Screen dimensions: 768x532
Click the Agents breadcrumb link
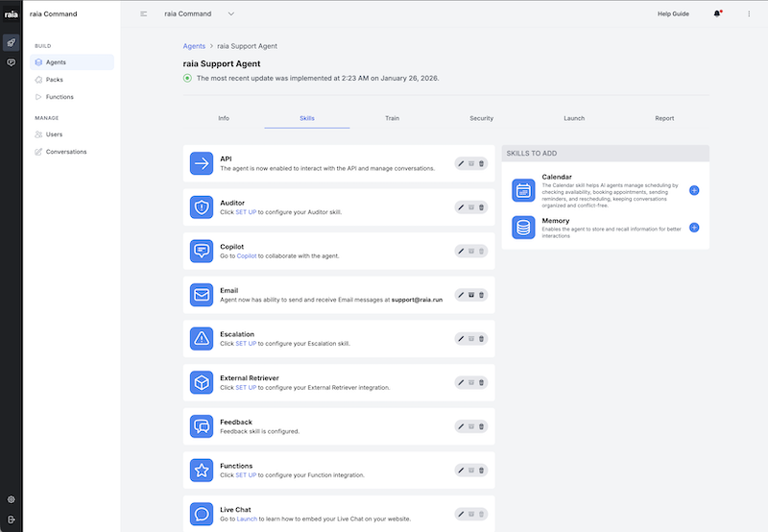click(194, 46)
